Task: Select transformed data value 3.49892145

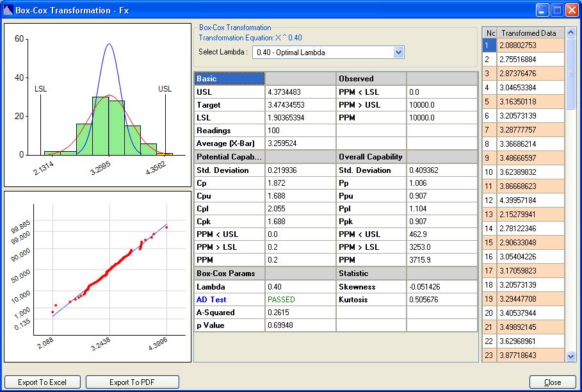Action: (530, 327)
